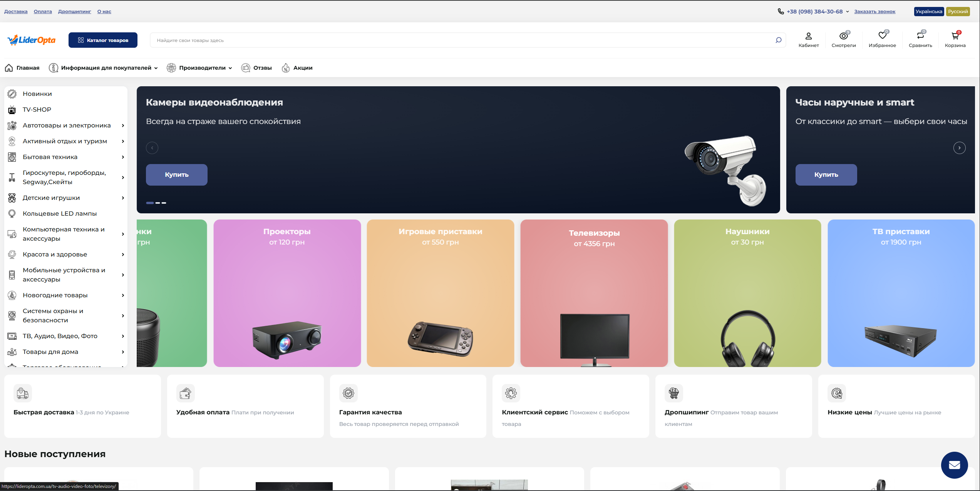980x491 pixels.
Task: Click the Бытовая техника sidebar icon
Action: [x=12, y=157]
